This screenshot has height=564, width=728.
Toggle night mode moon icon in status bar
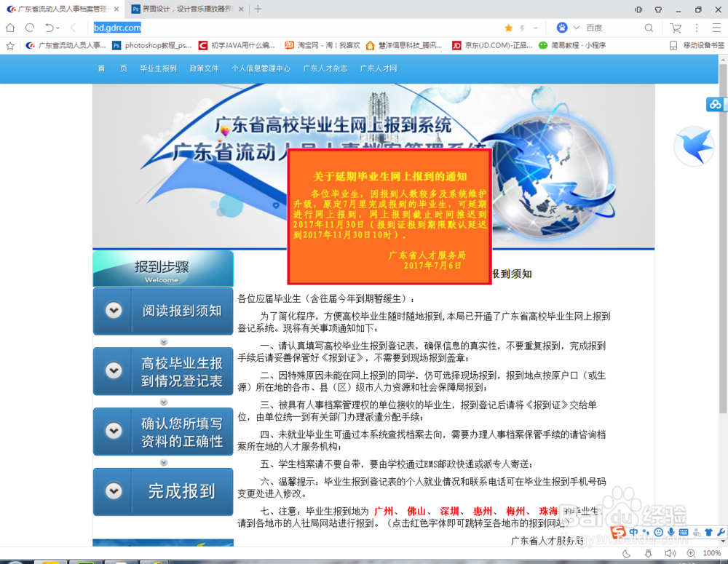(626, 553)
